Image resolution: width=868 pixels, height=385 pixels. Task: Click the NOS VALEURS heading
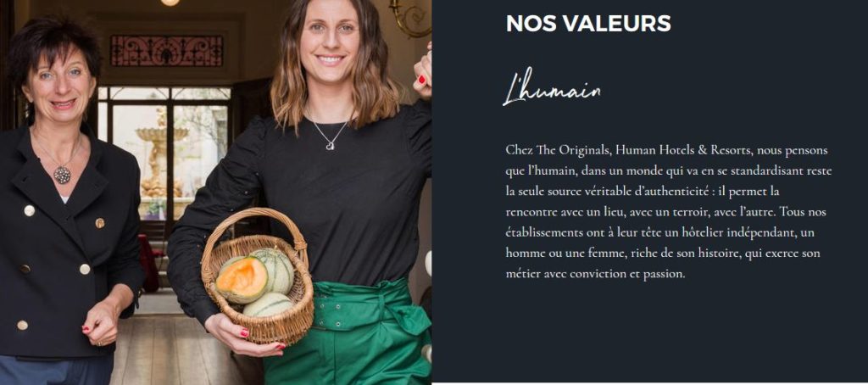click(x=588, y=24)
